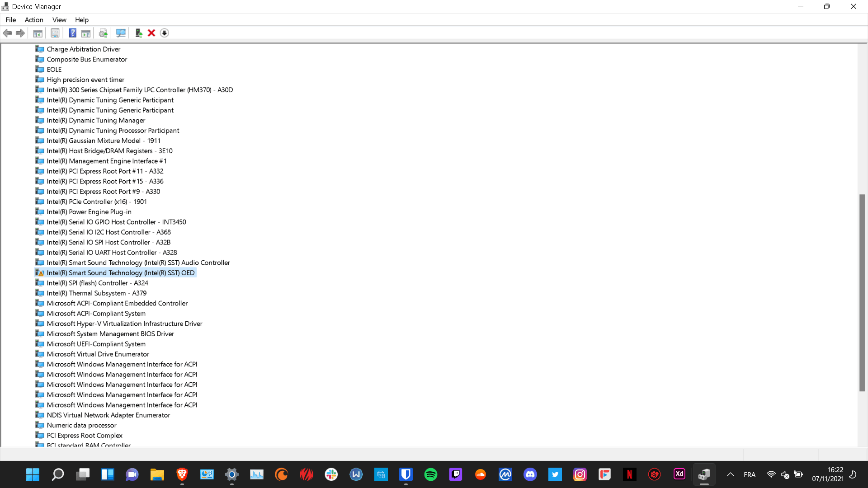Open Spotify from the taskbar
The image size is (868, 488).
(x=431, y=474)
